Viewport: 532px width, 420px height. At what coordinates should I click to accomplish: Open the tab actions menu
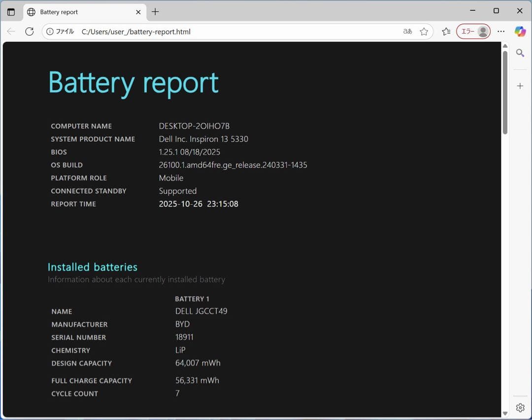11,11
